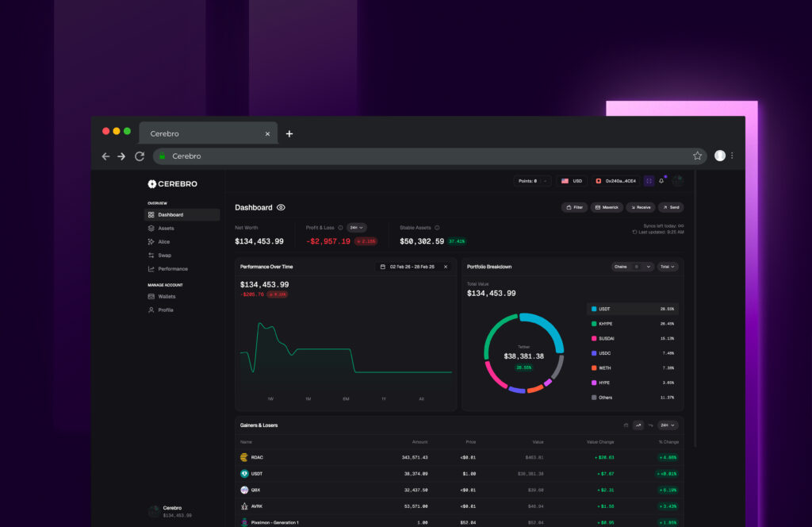Click the Cerebro logo in sidebar

[172, 184]
